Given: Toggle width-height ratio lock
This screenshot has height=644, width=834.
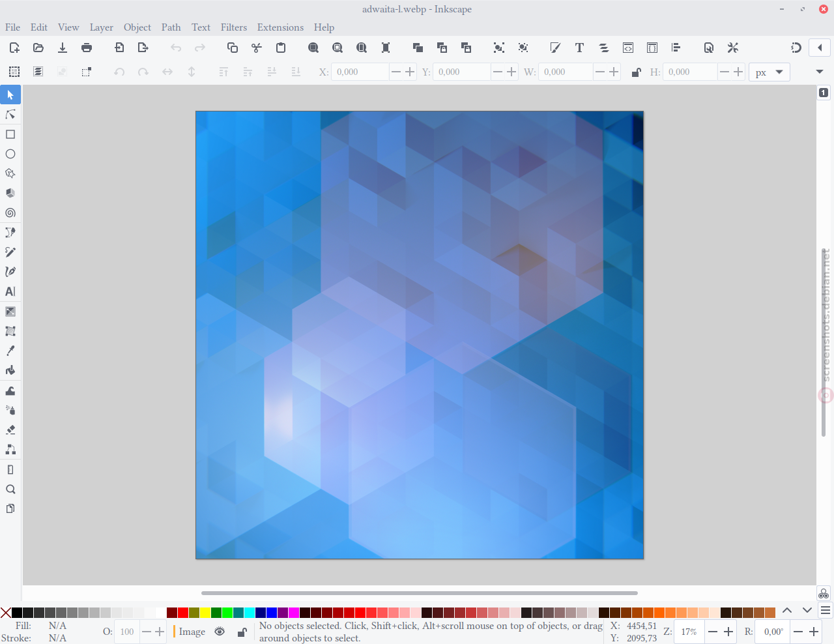Looking at the screenshot, I should [636, 72].
